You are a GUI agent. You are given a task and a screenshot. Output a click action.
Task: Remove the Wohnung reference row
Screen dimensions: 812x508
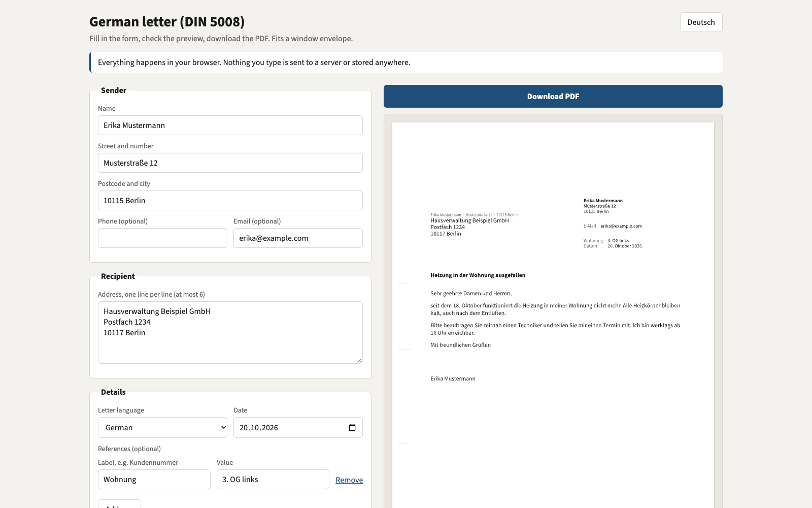coord(349,480)
